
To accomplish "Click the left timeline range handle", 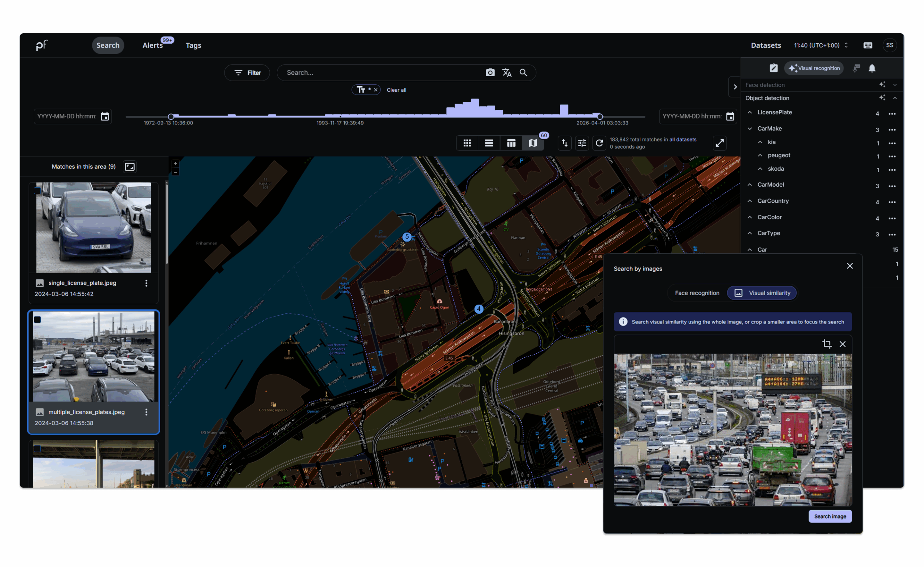I will tap(171, 117).
